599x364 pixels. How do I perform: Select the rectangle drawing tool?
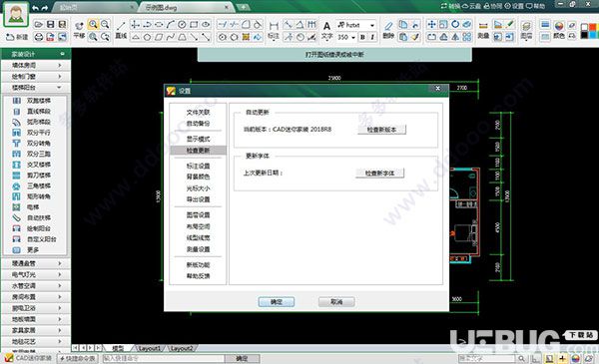point(194,24)
